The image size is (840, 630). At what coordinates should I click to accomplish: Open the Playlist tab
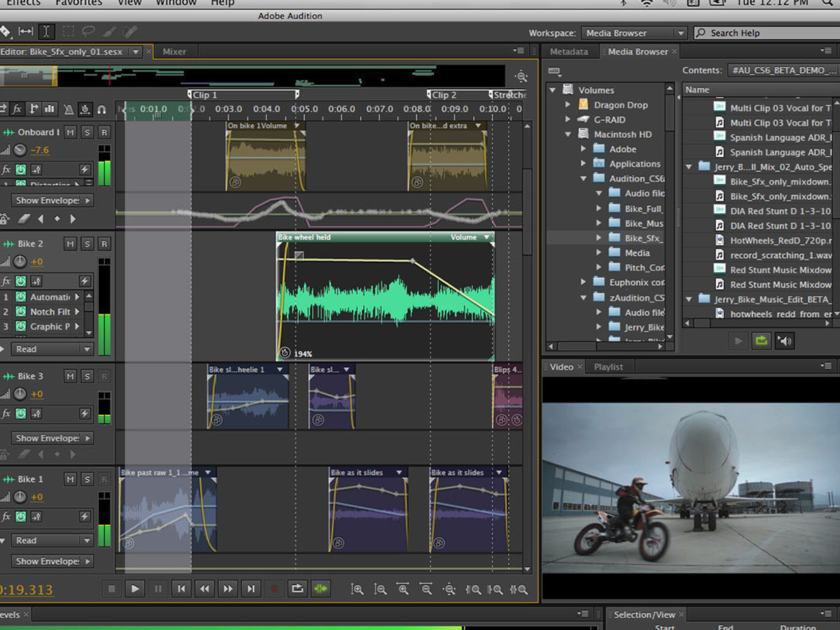click(x=608, y=367)
